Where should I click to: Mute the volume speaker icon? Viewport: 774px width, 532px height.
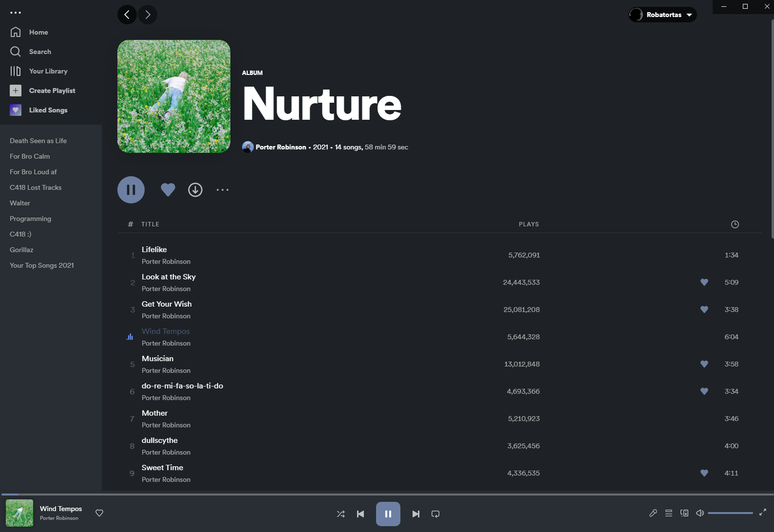pyautogui.click(x=700, y=513)
